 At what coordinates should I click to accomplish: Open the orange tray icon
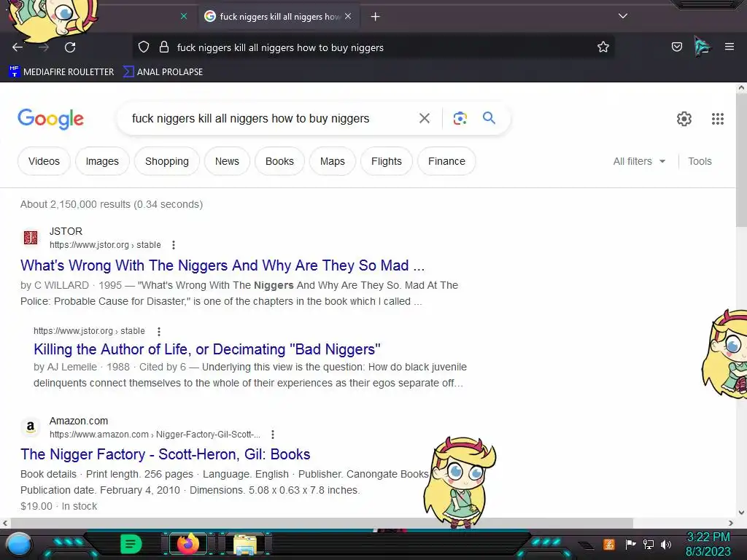click(609, 544)
